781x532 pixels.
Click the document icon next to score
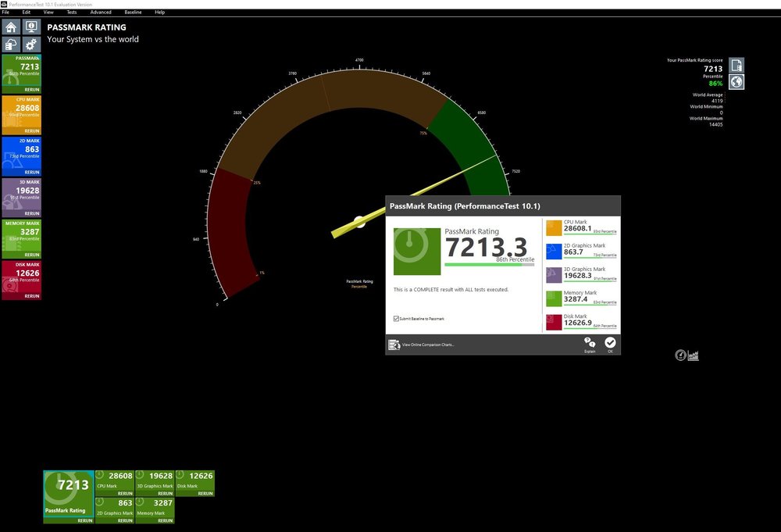coord(736,64)
